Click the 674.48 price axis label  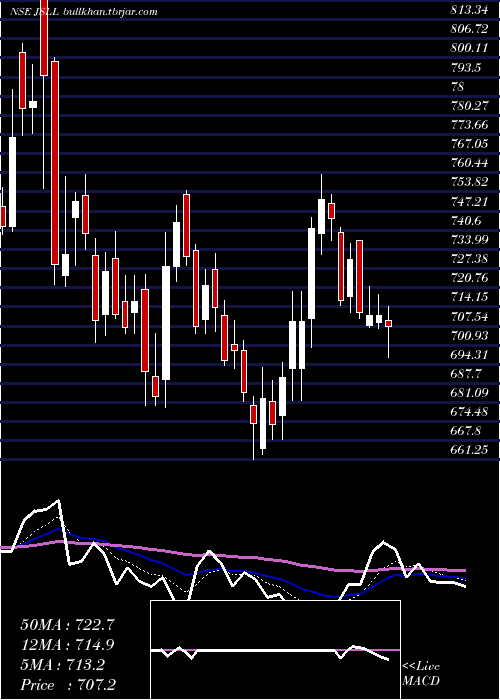(x=469, y=412)
